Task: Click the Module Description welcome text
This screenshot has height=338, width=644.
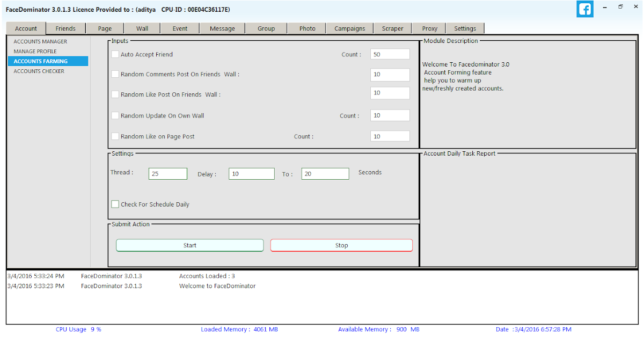Action: 466,76
